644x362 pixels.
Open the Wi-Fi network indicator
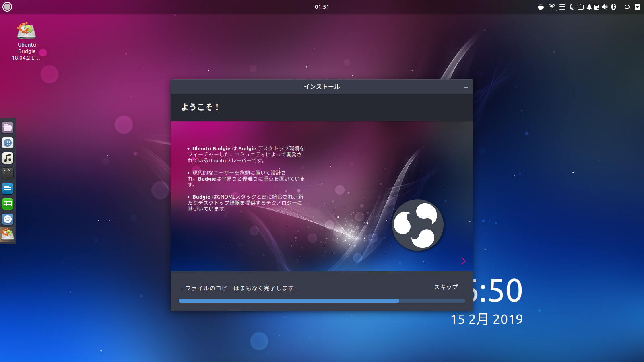552,7
